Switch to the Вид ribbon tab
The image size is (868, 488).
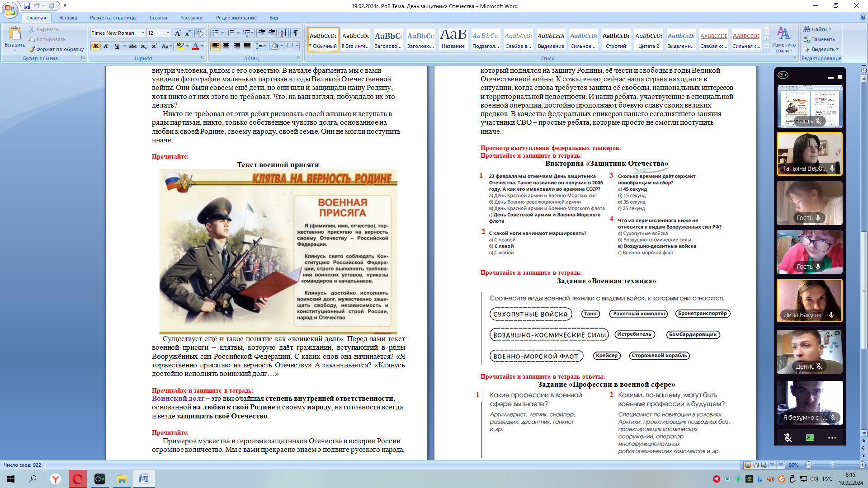click(274, 18)
